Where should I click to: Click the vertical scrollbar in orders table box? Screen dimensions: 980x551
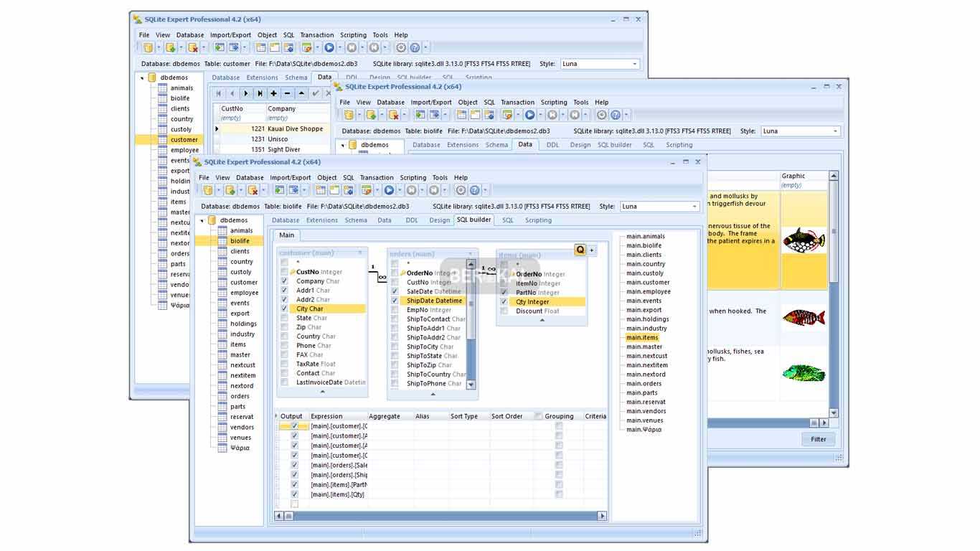(x=471, y=324)
